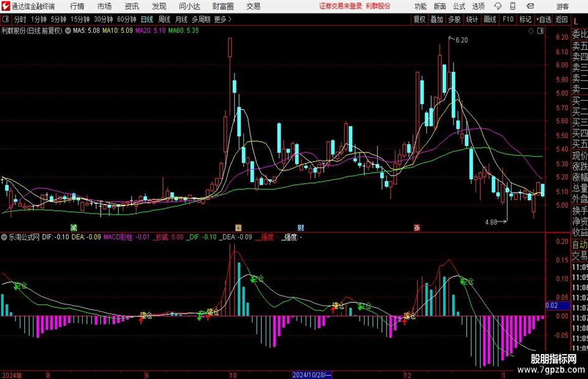Click the mobile phone icon
588x379 pixels.
point(513,6)
